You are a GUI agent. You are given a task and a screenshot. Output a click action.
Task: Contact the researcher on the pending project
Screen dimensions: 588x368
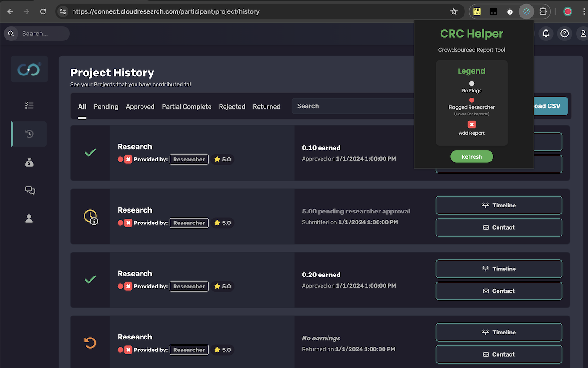pos(499,227)
